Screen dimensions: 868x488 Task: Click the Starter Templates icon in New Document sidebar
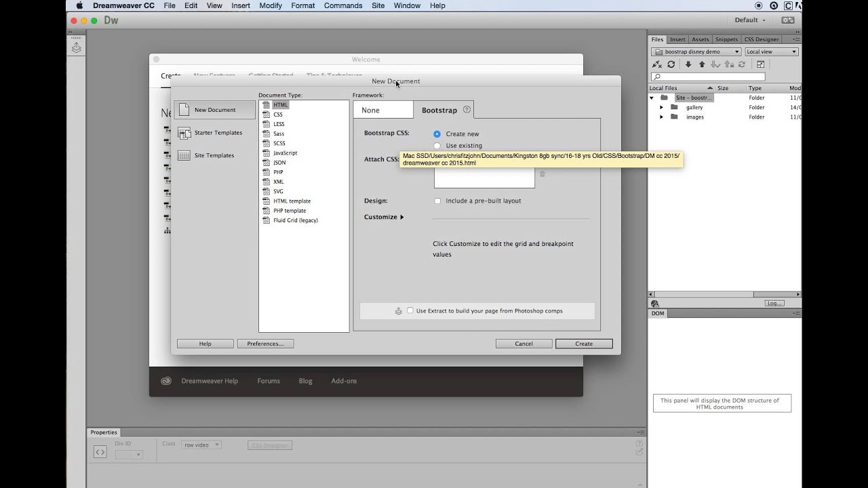(184, 133)
